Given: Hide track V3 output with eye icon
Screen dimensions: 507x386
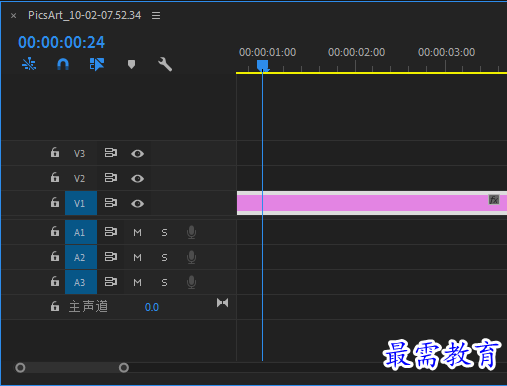Looking at the screenshot, I should [137, 154].
